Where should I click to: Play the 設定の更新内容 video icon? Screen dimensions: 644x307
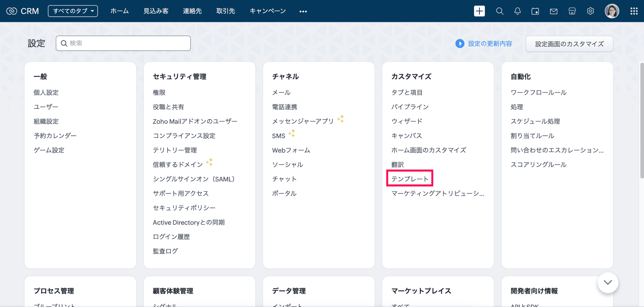pyautogui.click(x=460, y=44)
